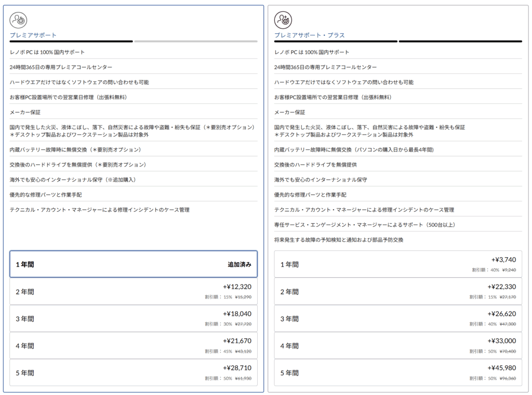This screenshot has height=395, width=532.
Task: Select the 1年間 option marked 追加済み
Action: [x=134, y=264]
